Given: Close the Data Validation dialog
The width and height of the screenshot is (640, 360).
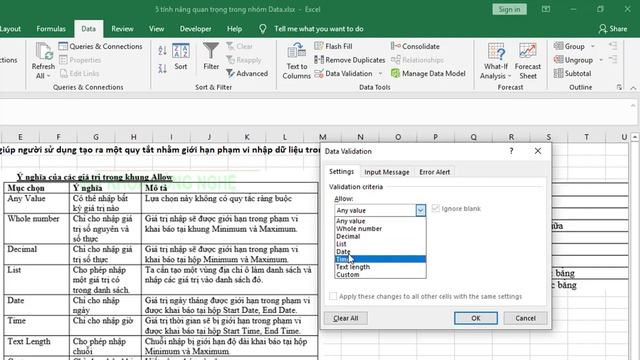Looking at the screenshot, I should pos(538,151).
